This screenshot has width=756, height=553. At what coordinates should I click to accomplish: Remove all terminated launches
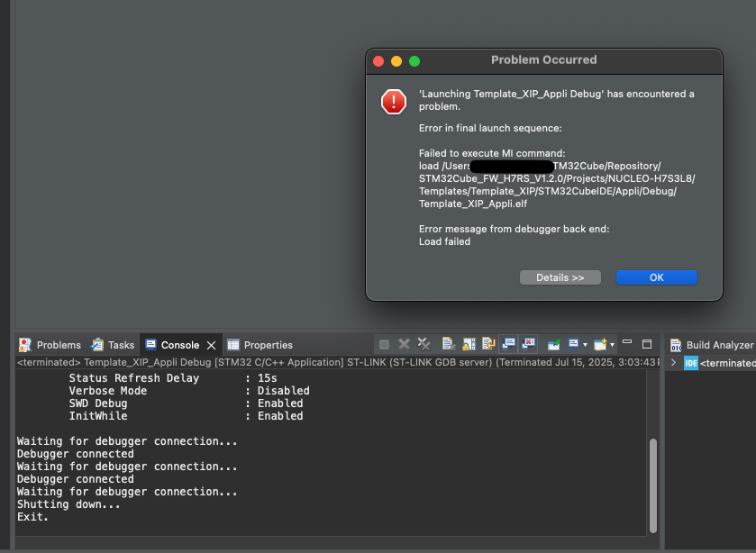click(424, 344)
